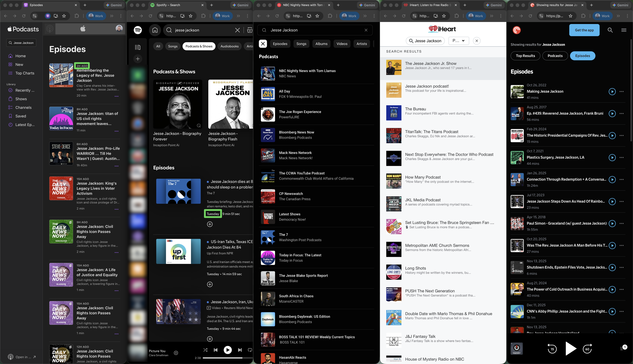Open Top Charts in Apple Podcasts sidebar
Screen dimensions: 633x364
click(x=25, y=73)
